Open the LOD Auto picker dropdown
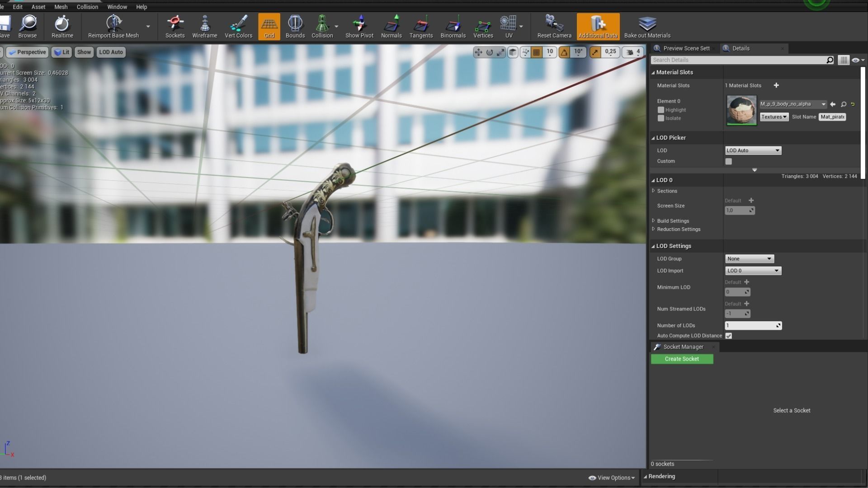This screenshot has width=868, height=488. (x=753, y=150)
